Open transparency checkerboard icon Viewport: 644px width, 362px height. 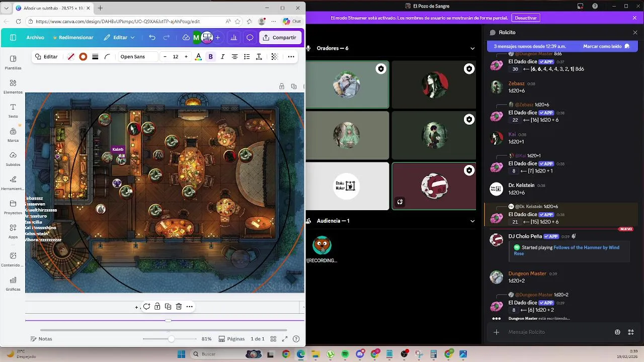274,57
